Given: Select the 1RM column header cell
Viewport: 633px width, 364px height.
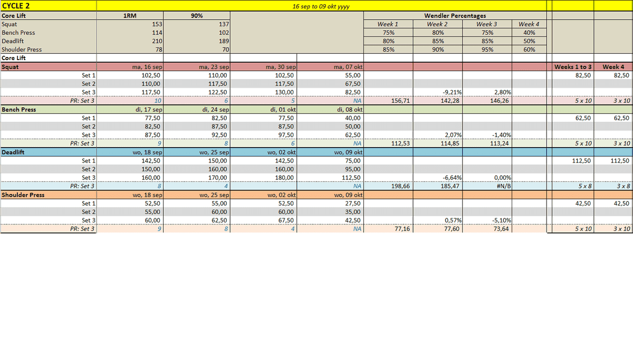Looking at the screenshot, I should click(x=130, y=15).
